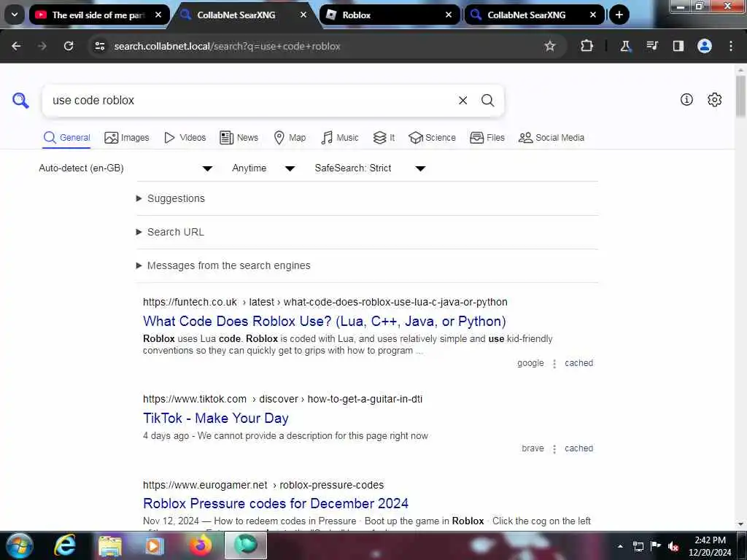
Task: Select the Music category tab
Action: click(x=340, y=138)
